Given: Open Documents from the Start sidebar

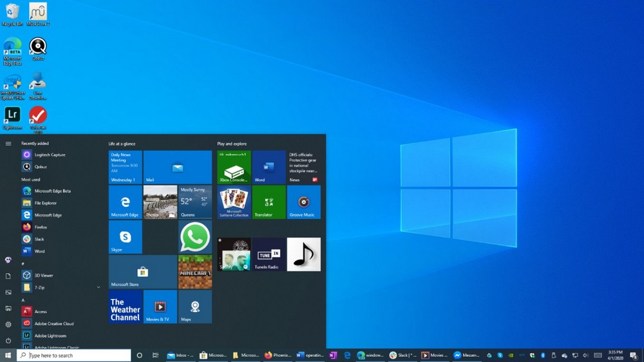Looking at the screenshot, I should click(x=8, y=276).
